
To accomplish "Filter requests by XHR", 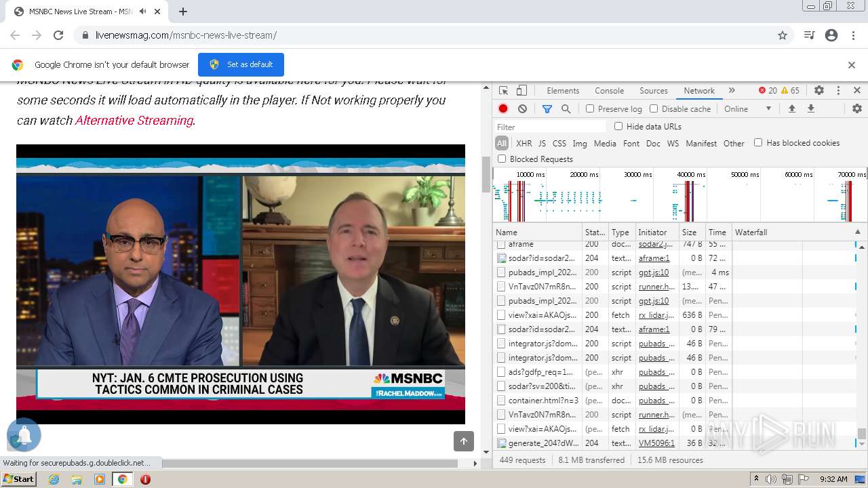I will (x=524, y=143).
